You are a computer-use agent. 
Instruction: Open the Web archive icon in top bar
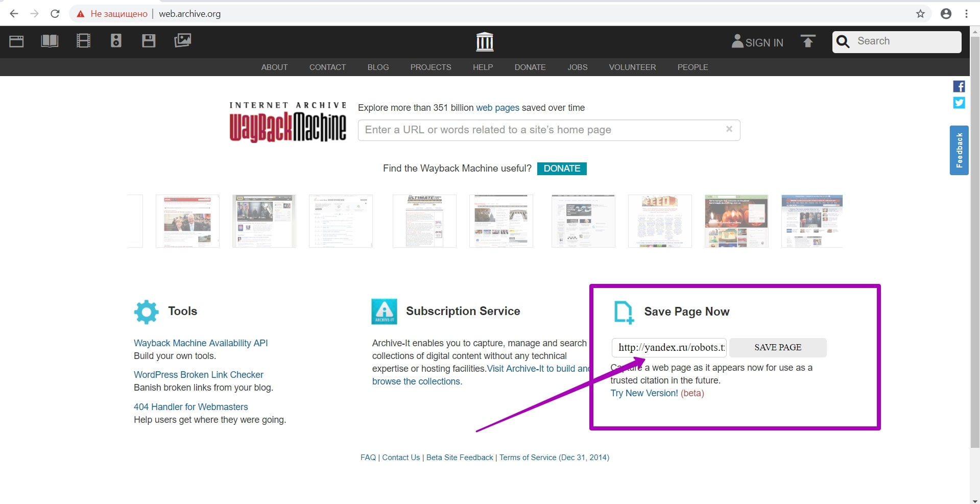16,41
